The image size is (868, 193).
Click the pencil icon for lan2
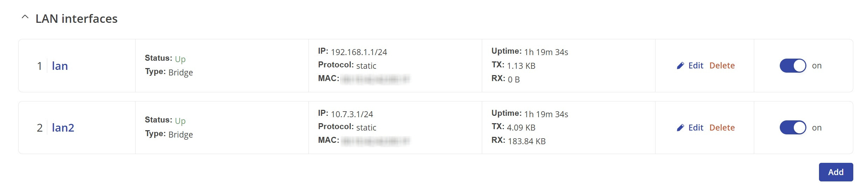680,128
